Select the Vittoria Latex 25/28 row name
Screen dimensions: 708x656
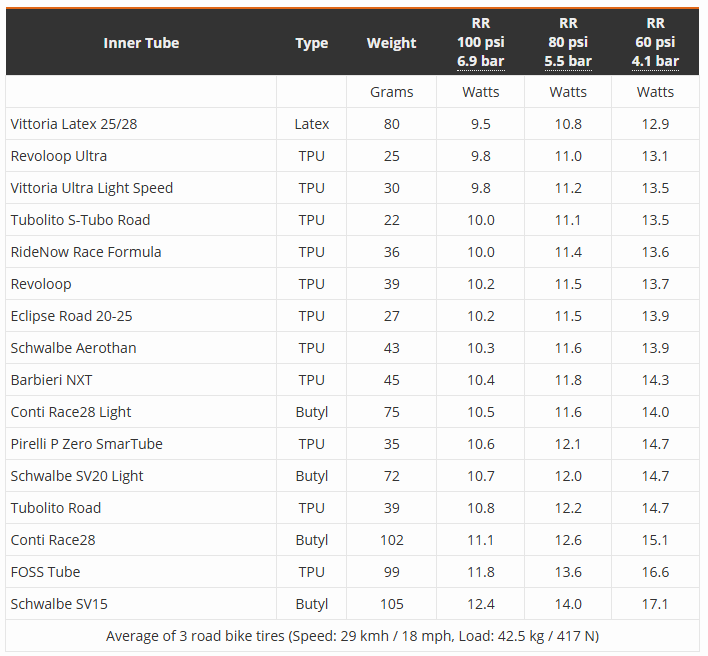[x=74, y=124]
